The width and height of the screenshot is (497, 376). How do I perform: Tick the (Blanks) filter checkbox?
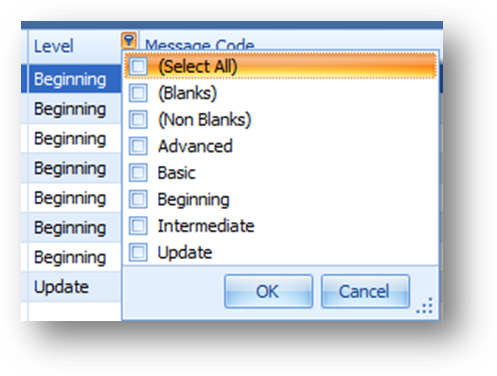(x=138, y=93)
